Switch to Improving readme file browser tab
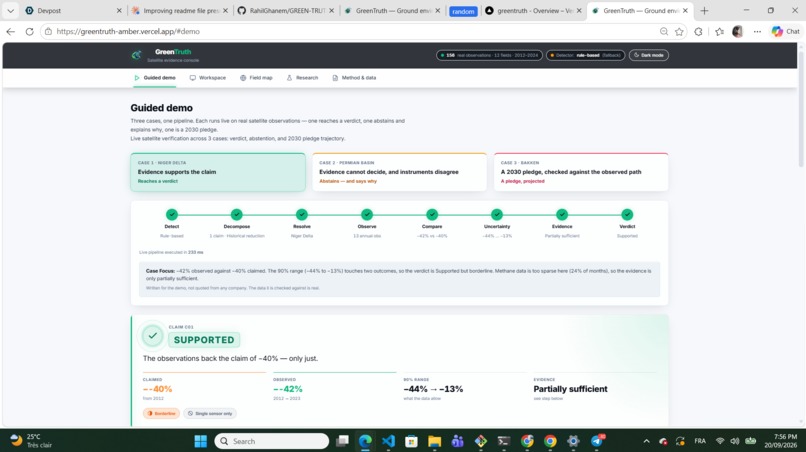The height and width of the screenshot is (452, 806). click(180, 10)
